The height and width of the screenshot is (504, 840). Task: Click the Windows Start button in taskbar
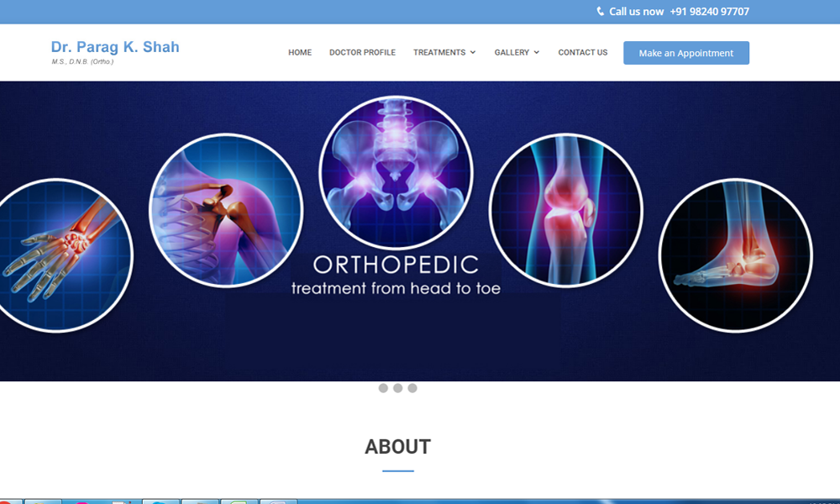click(9, 501)
